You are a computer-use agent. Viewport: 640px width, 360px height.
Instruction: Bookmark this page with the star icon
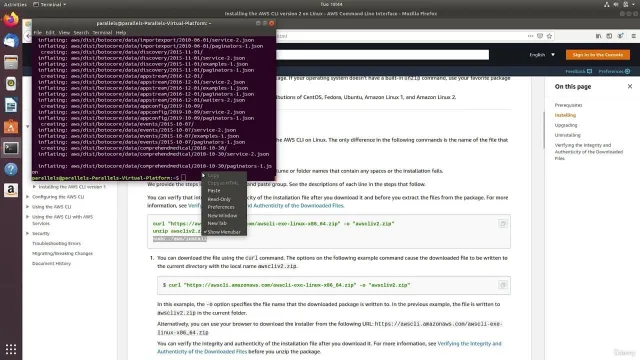549,36
